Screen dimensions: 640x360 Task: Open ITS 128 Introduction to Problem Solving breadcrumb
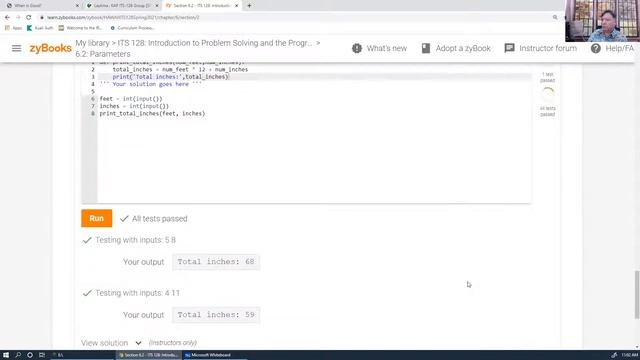[x=215, y=43]
